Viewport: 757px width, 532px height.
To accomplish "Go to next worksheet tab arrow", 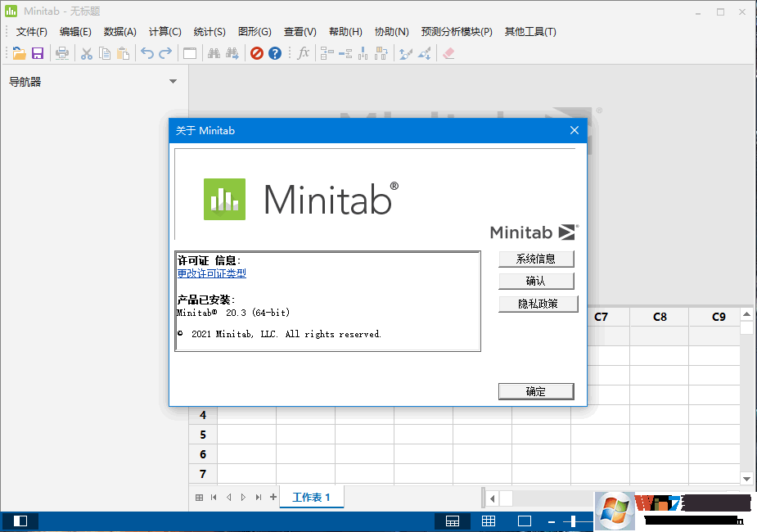I will pyautogui.click(x=243, y=498).
